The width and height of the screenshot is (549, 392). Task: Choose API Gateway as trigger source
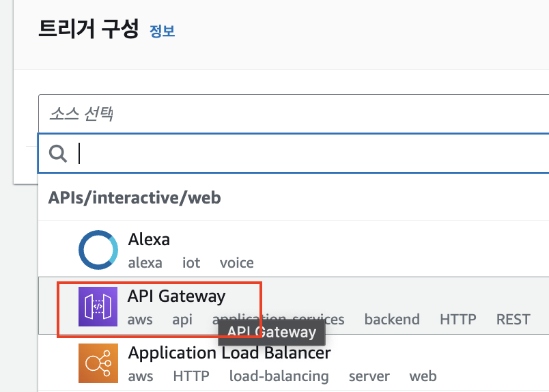pyautogui.click(x=294, y=305)
